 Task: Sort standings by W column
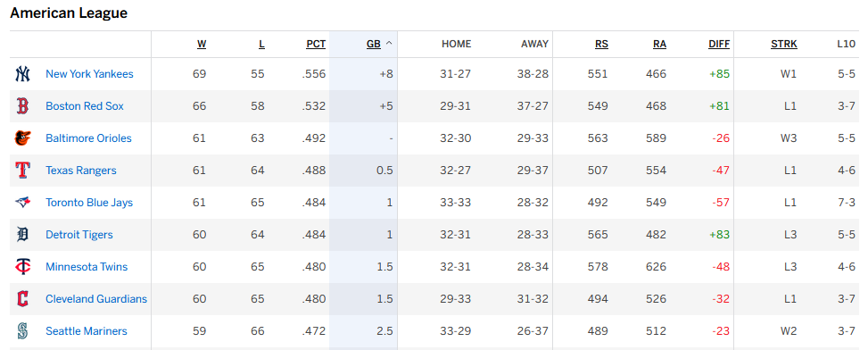click(202, 44)
